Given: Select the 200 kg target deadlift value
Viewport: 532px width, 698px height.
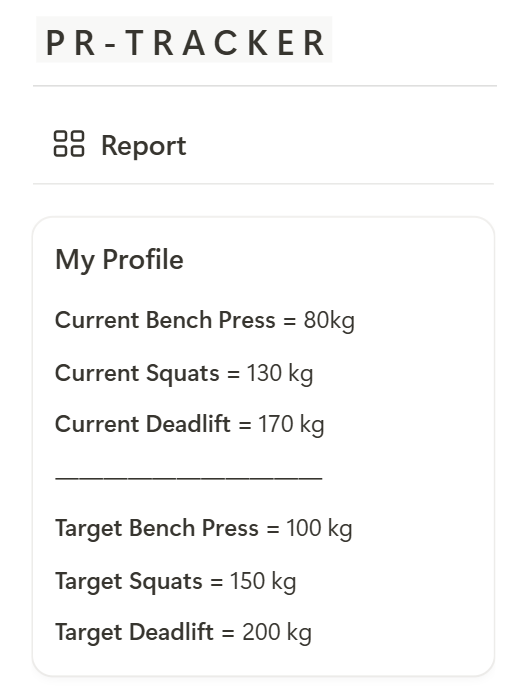Looking at the screenshot, I should click(x=277, y=633).
